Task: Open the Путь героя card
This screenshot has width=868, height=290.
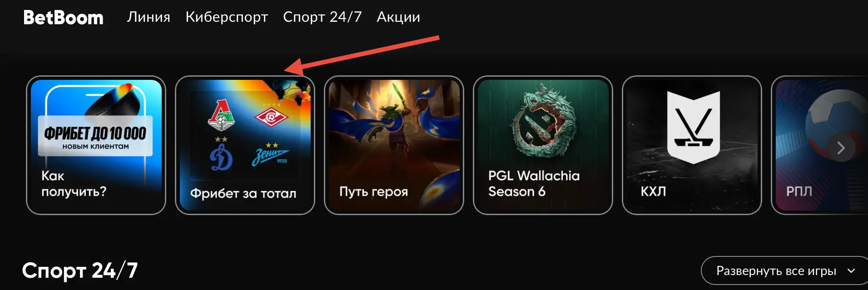Action: 394,145
